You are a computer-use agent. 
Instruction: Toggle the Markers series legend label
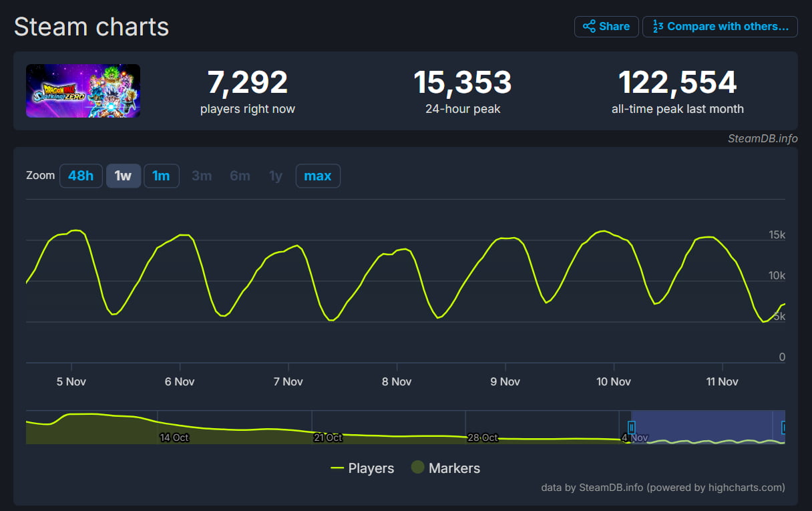454,468
